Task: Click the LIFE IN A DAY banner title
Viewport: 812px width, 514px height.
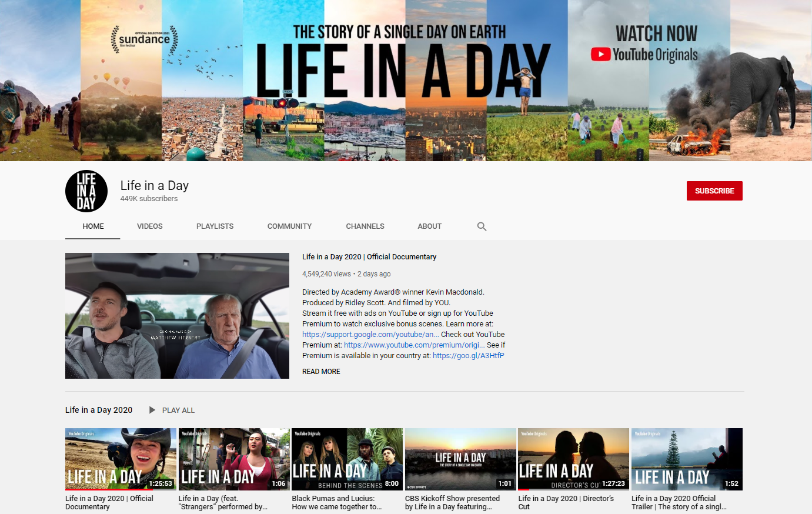Action: pos(403,71)
